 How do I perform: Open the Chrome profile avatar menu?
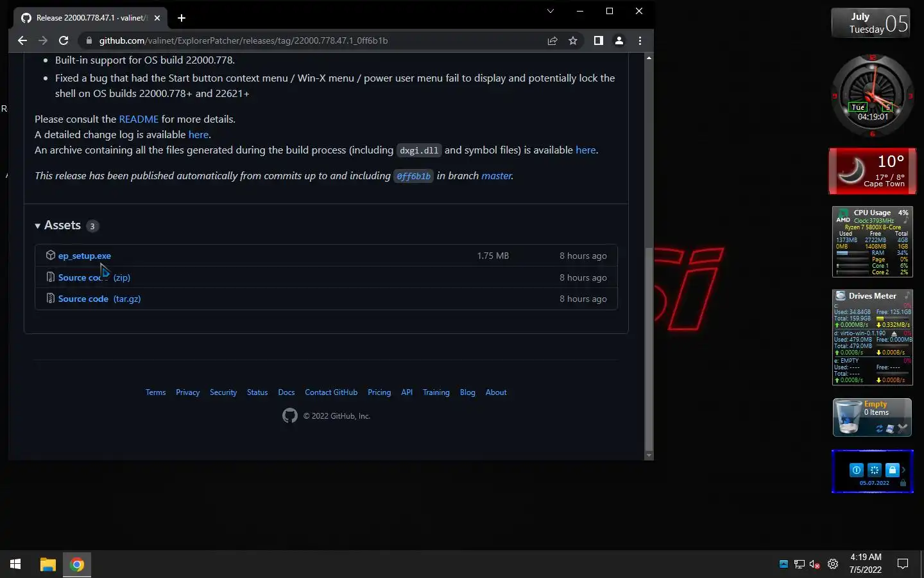619,40
